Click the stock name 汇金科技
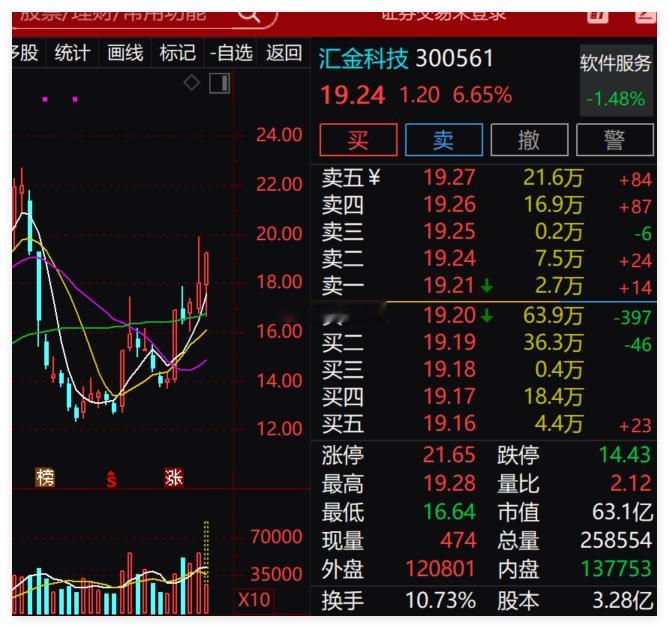Image resolution: width=669 pixels, height=628 pixels. (x=364, y=58)
